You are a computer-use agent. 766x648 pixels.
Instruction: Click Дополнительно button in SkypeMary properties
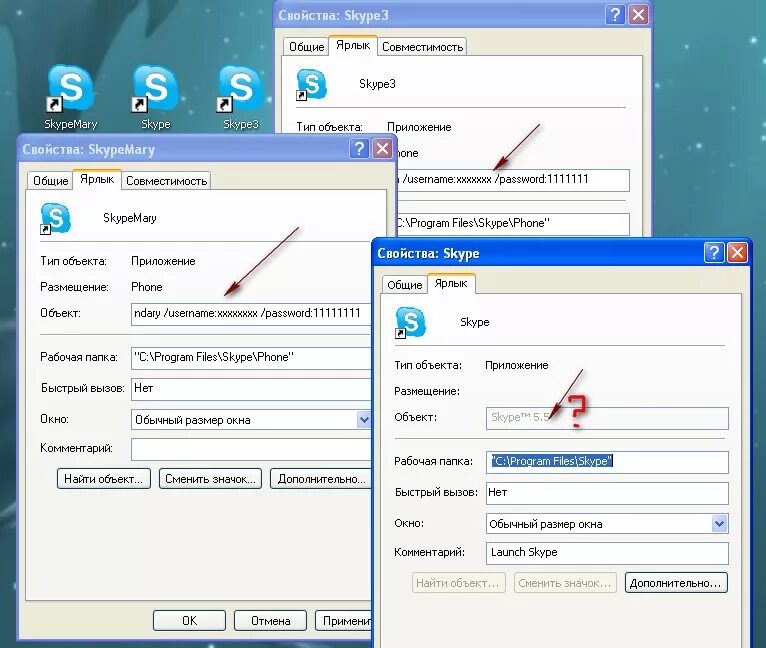click(321, 479)
